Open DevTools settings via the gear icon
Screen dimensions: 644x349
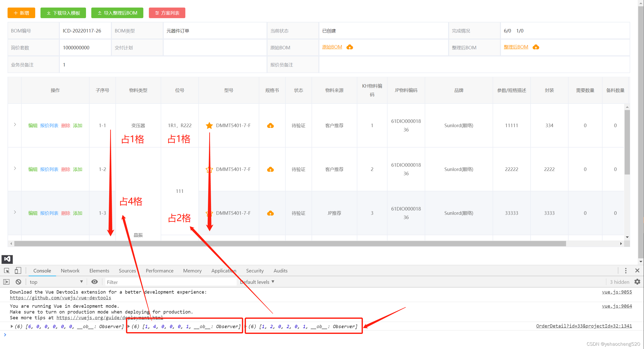point(637,282)
